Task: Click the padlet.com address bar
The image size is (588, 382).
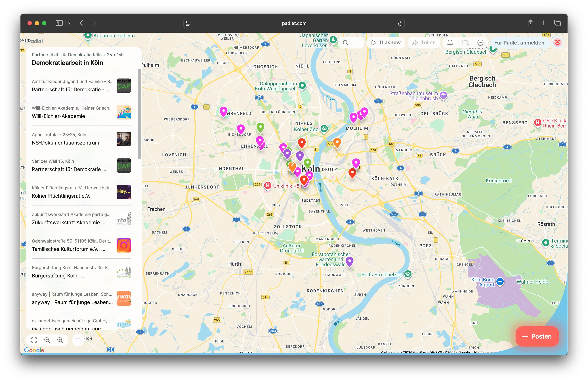Action: pyautogui.click(x=294, y=23)
